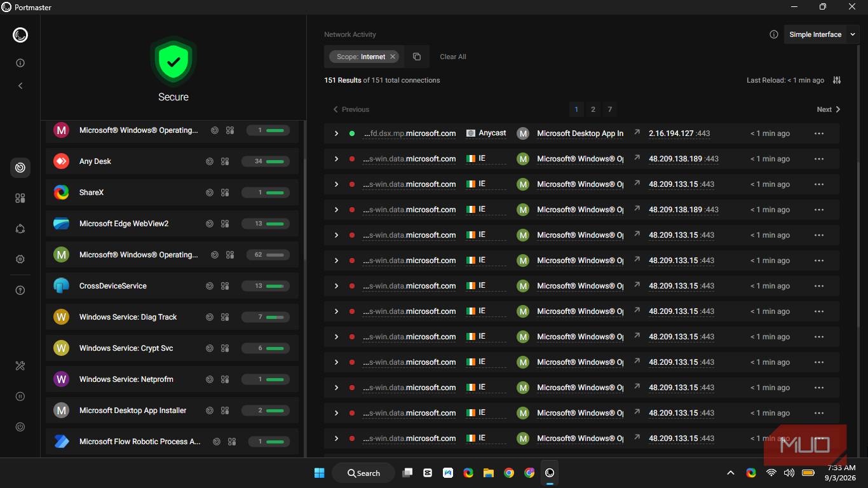Click the info icon beside Simple Interface
This screenshot has width=868, height=488.
774,34
